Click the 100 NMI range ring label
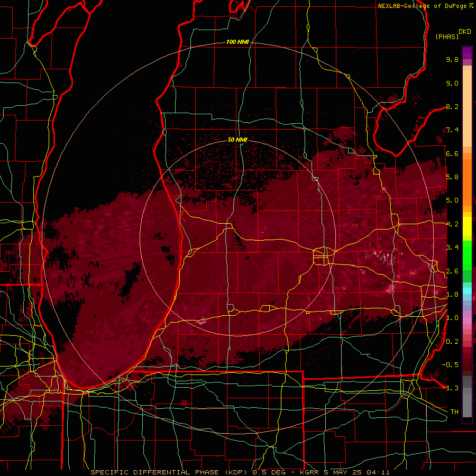 [x=237, y=42]
